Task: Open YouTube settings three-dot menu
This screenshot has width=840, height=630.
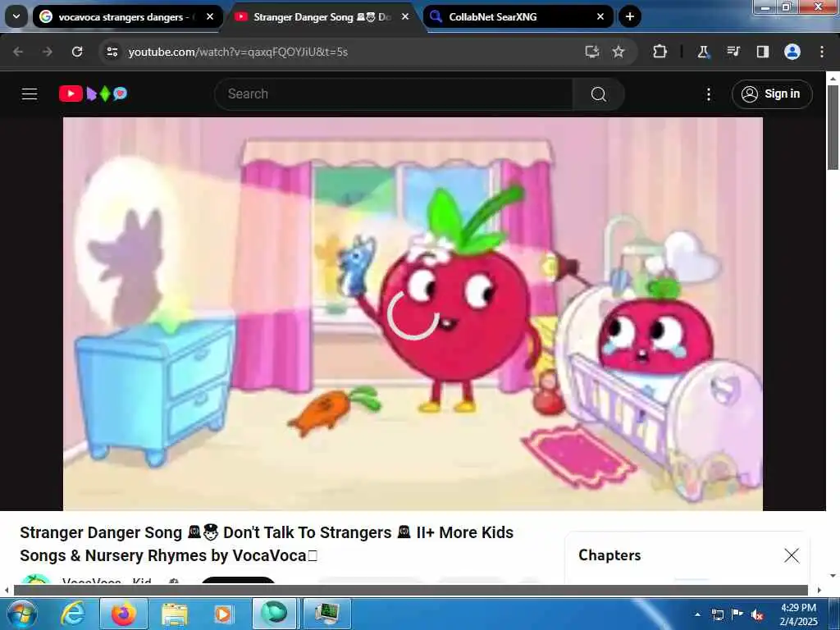Action: point(708,94)
